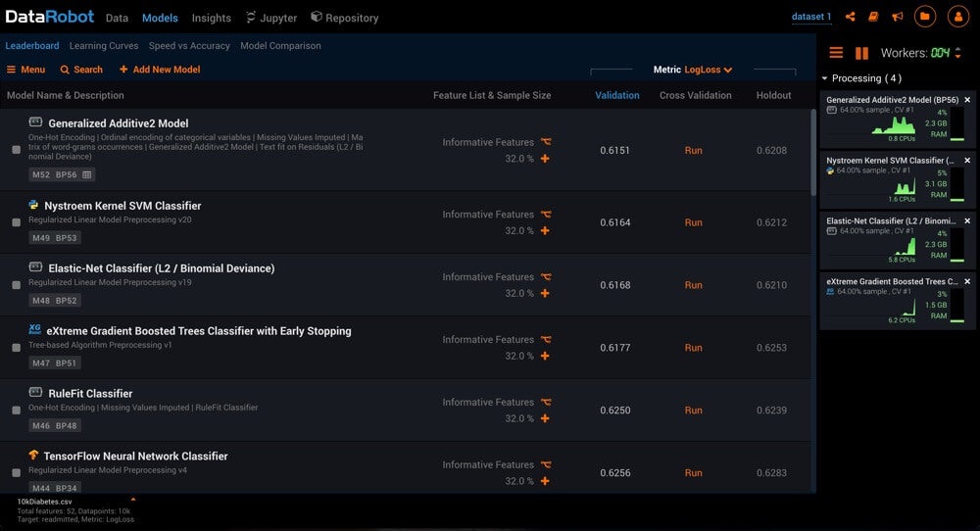
Task: Click feature list icon for Elastic-Net Classifier
Action: coord(546,276)
